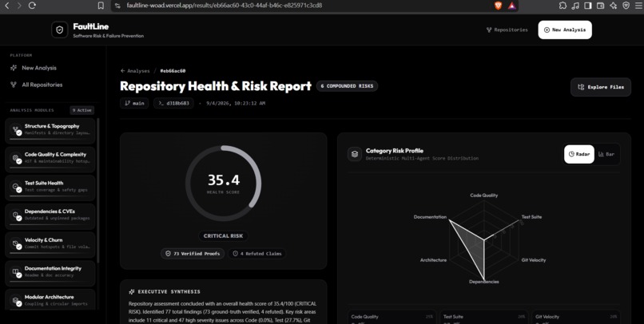
Task: Click the bookmark icon in toolbar
Action: [101, 6]
